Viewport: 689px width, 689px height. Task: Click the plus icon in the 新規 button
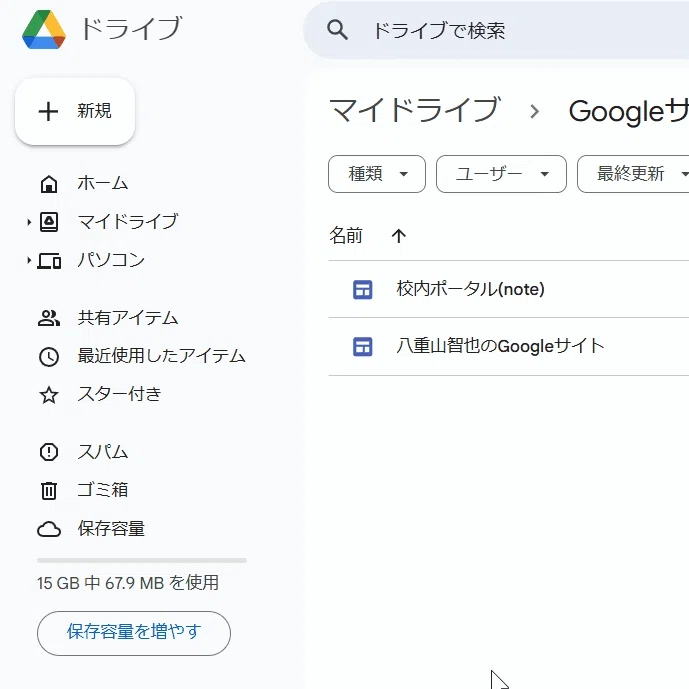click(x=48, y=111)
